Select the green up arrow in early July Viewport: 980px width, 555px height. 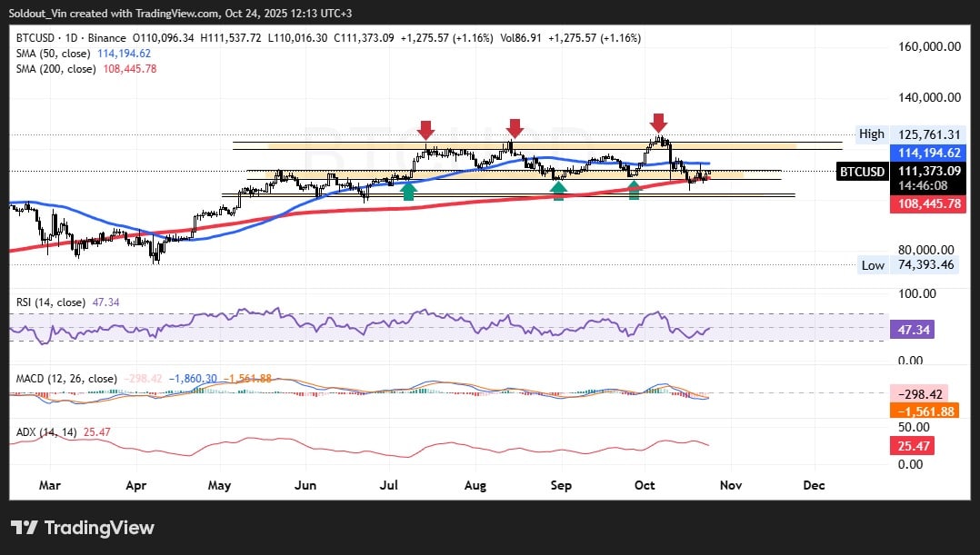408,190
